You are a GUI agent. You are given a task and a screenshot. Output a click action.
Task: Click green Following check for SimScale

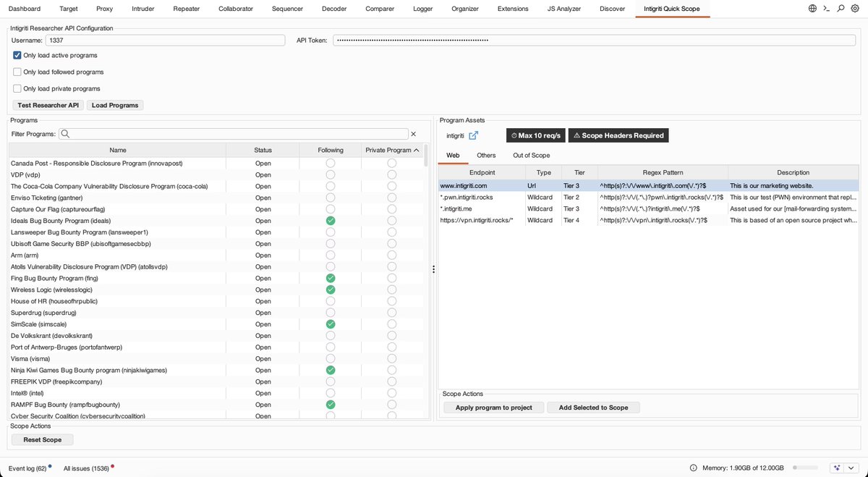[331, 324]
